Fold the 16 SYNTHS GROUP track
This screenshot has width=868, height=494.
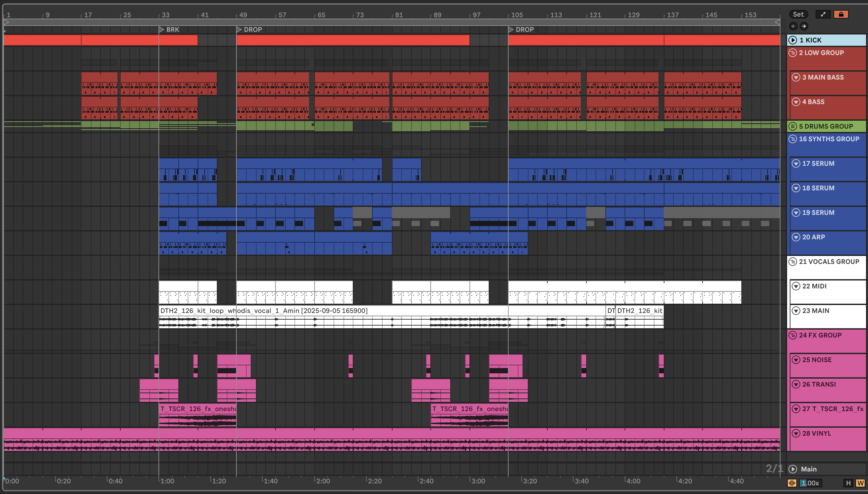pyautogui.click(x=793, y=139)
